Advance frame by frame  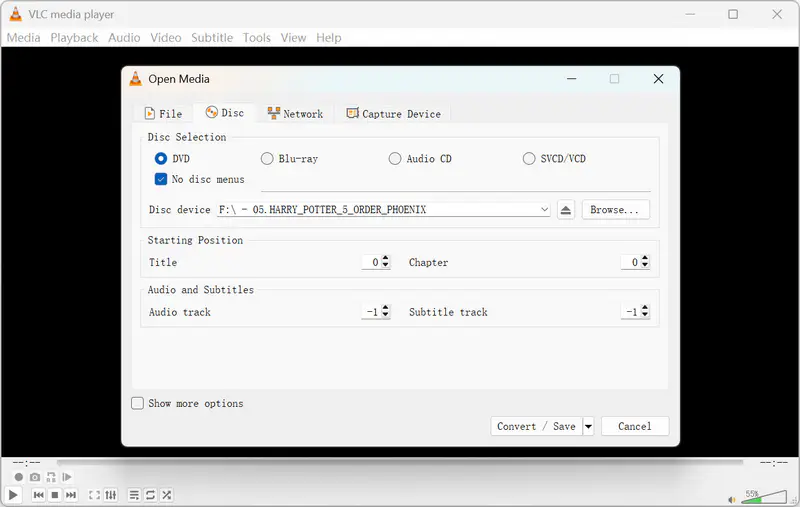pyautogui.click(x=67, y=477)
